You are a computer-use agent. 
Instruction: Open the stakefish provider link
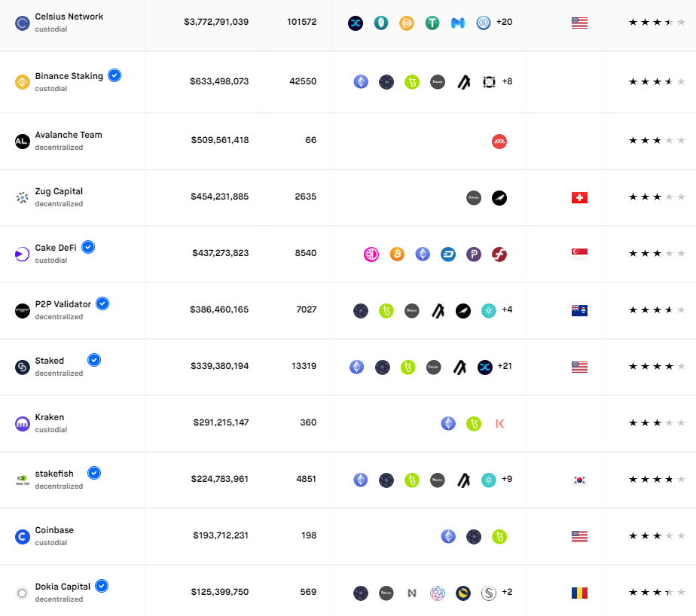click(54, 474)
